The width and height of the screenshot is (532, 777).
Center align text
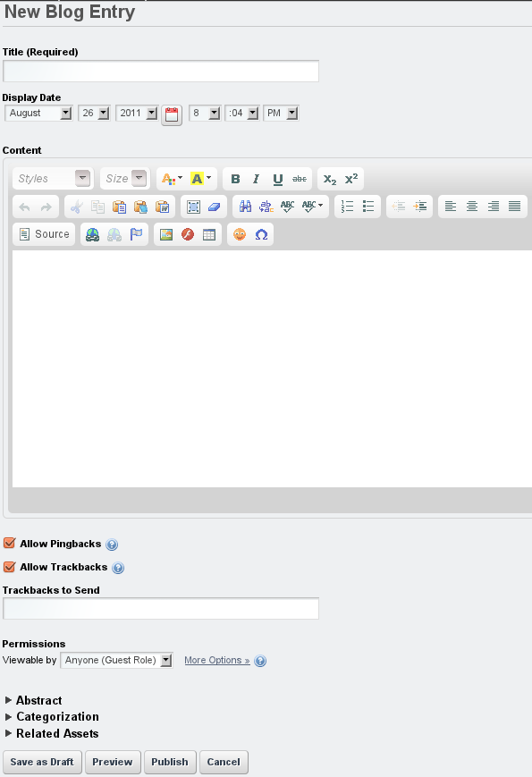[471, 207]
